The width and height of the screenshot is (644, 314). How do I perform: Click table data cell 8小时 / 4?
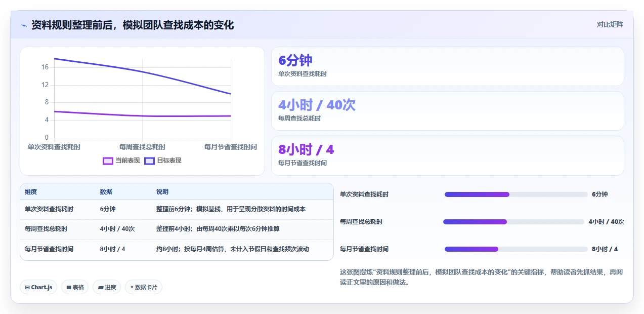[113, 249]
